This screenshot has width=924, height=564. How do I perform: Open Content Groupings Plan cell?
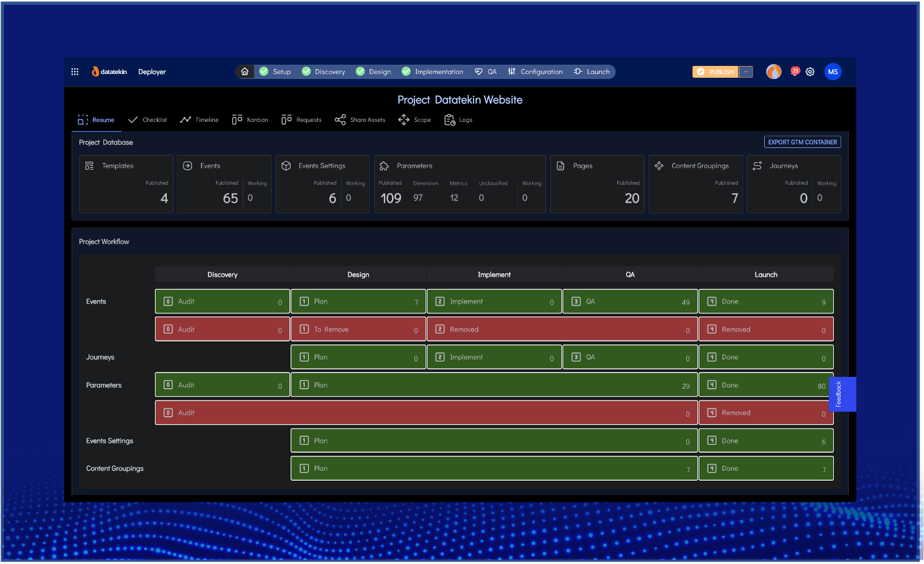pos(494,468)
